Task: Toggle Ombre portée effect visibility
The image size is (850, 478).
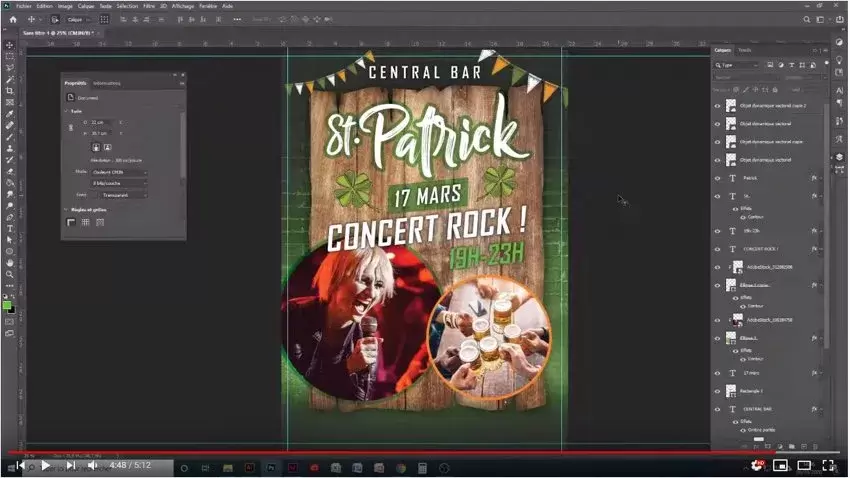Action: 743,430
